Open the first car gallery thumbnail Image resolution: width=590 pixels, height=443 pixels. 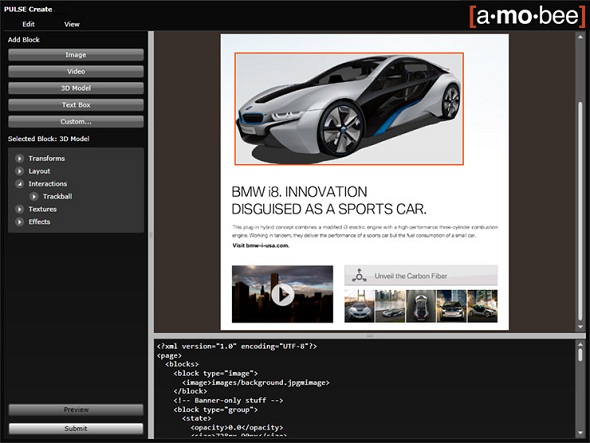coord(359,306)
